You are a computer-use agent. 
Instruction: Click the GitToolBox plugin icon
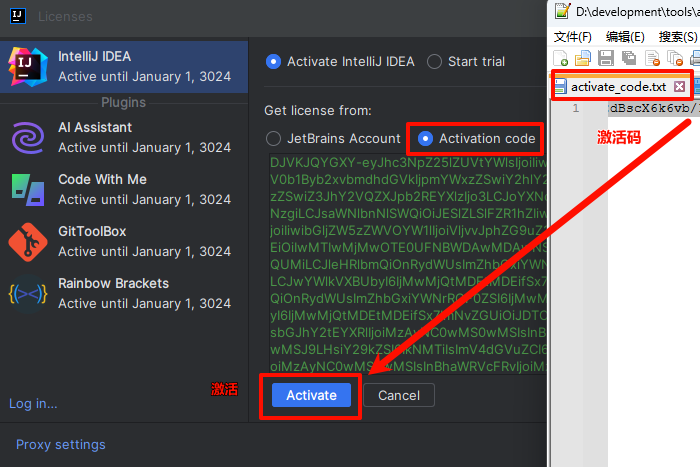[x=27, y=241]
